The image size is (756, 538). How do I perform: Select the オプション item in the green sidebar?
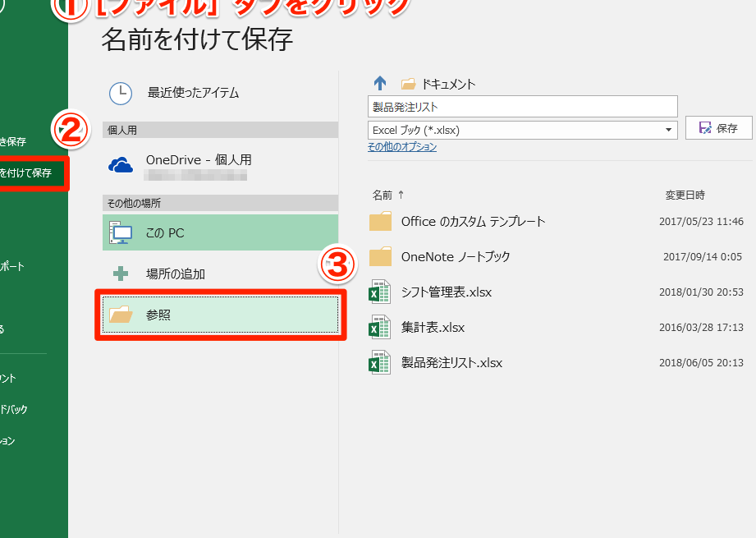(7, 441)
